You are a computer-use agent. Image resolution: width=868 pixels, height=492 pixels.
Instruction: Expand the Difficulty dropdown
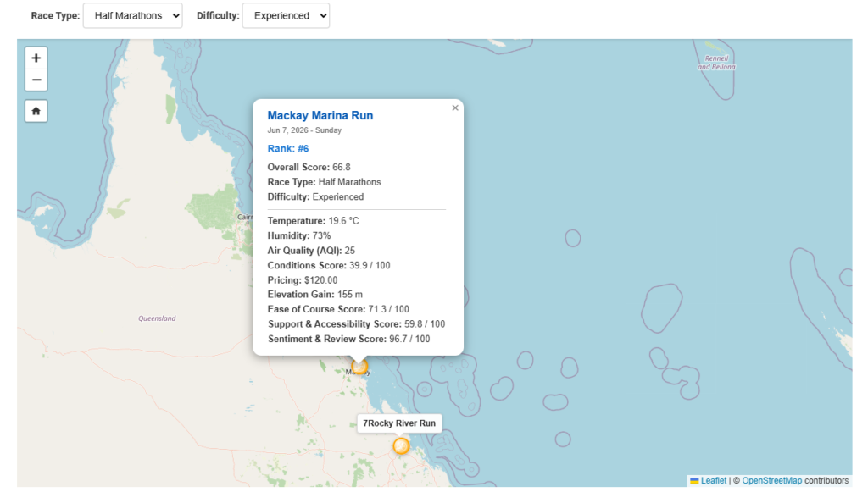click(286, 15)
